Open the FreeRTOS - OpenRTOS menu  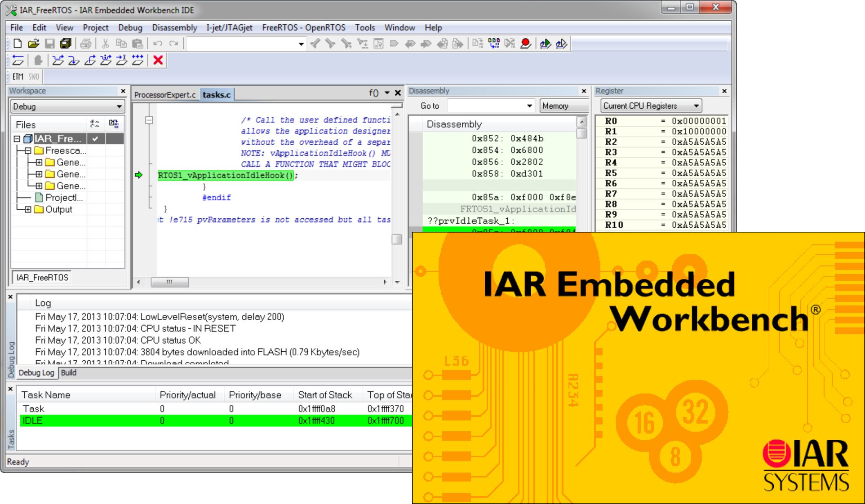tap(304, 27)
